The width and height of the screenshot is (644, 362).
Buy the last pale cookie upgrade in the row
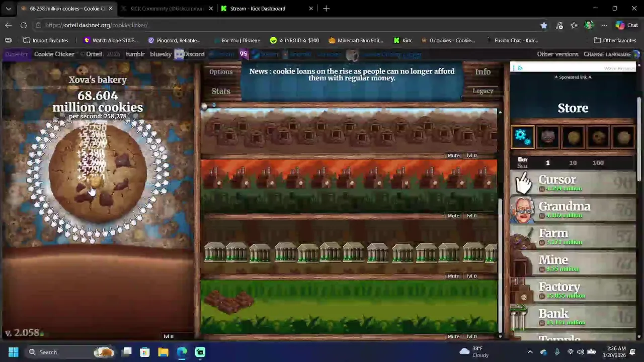click(623, 136)
